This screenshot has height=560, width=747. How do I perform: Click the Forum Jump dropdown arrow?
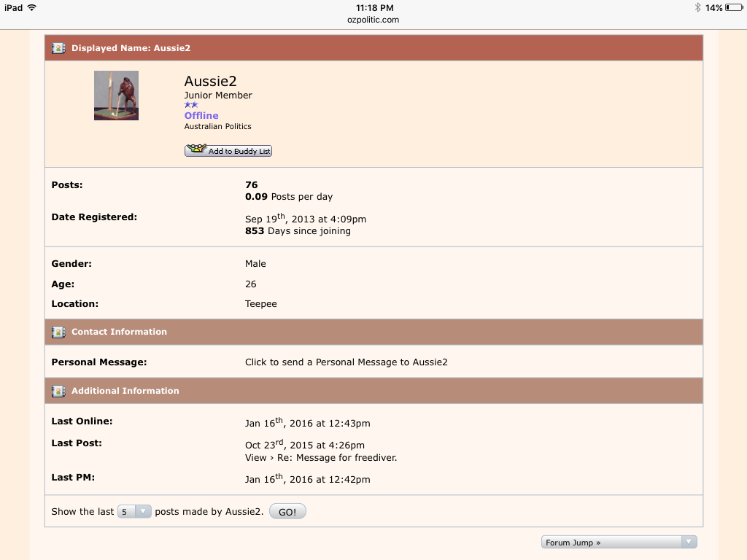point(688,542)
